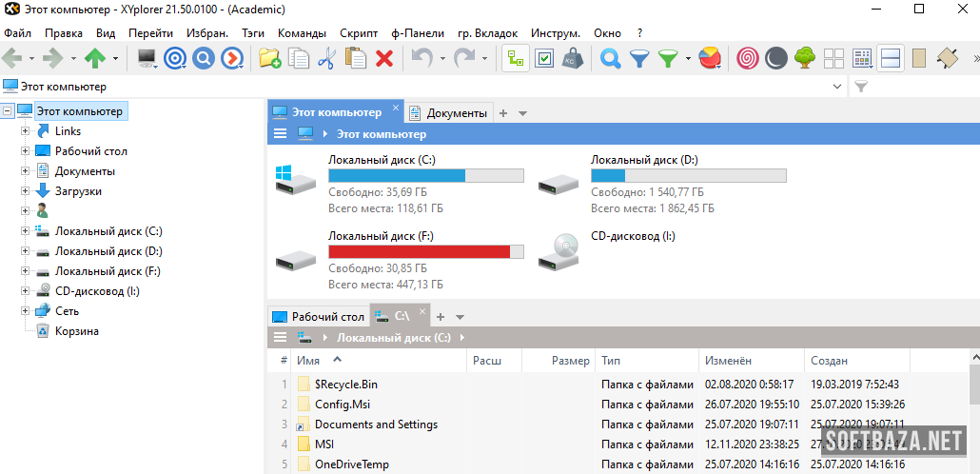
Task: Click the blue funnel filter icon
Action: pos(639,59)
